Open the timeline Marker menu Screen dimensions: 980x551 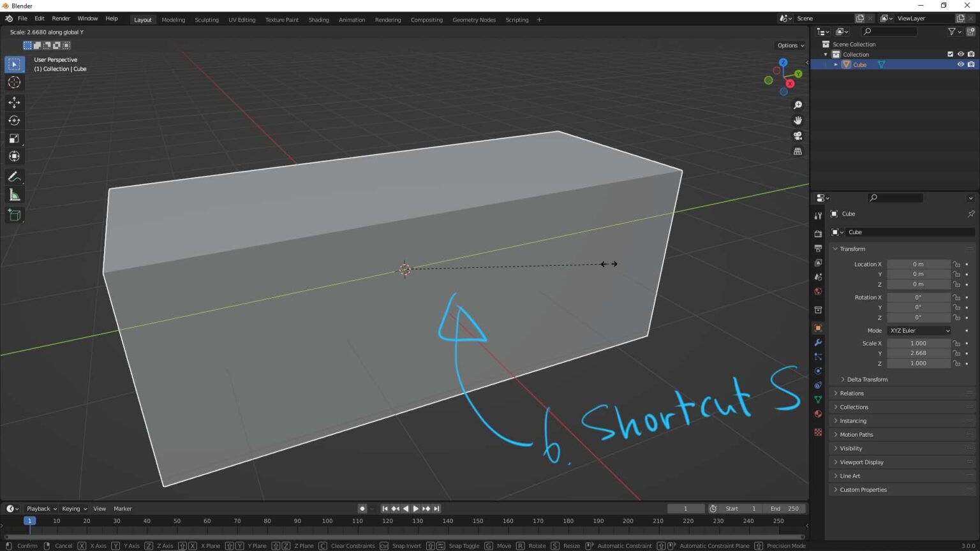coord(122,508)
